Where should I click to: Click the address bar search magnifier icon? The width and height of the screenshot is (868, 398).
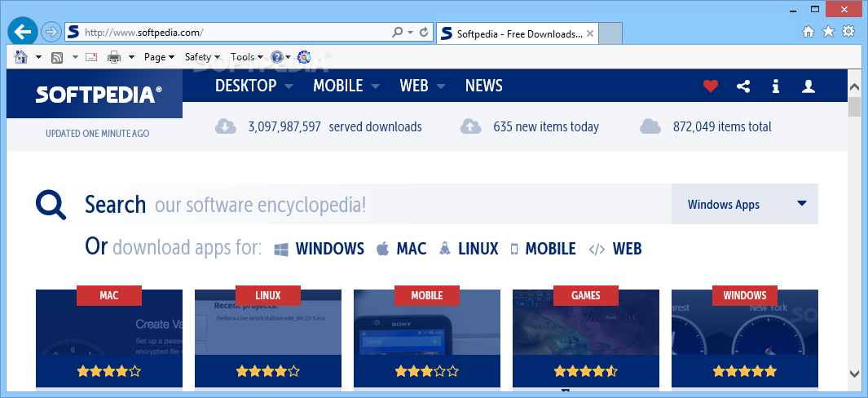(398, 33)
